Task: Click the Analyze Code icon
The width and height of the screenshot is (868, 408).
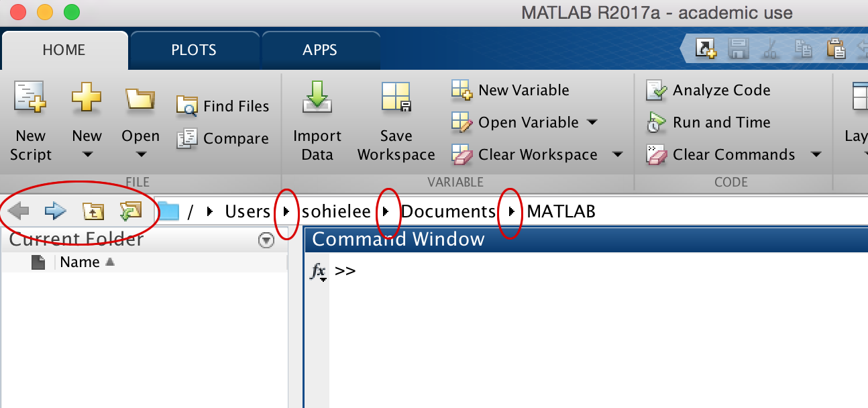Action: tap(655, 89)
